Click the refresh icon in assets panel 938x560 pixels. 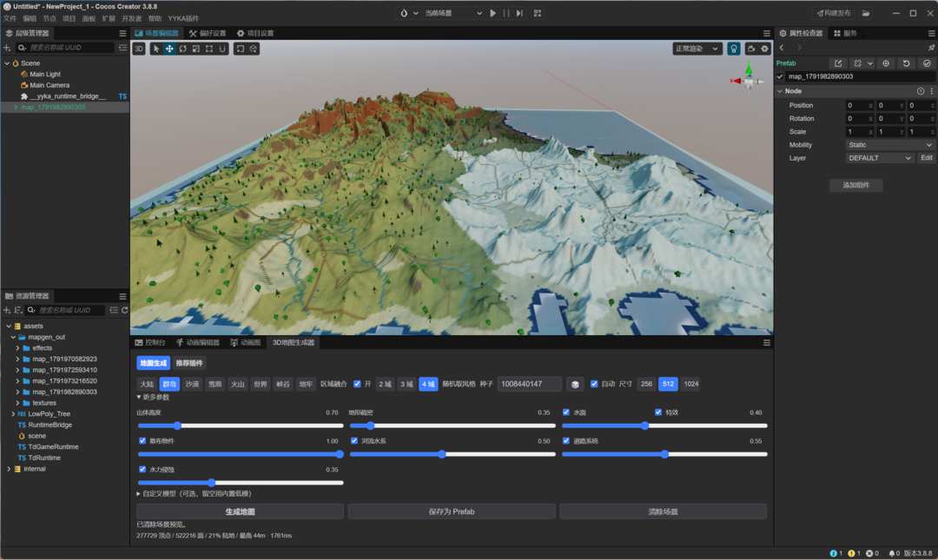tap(124, 310)
